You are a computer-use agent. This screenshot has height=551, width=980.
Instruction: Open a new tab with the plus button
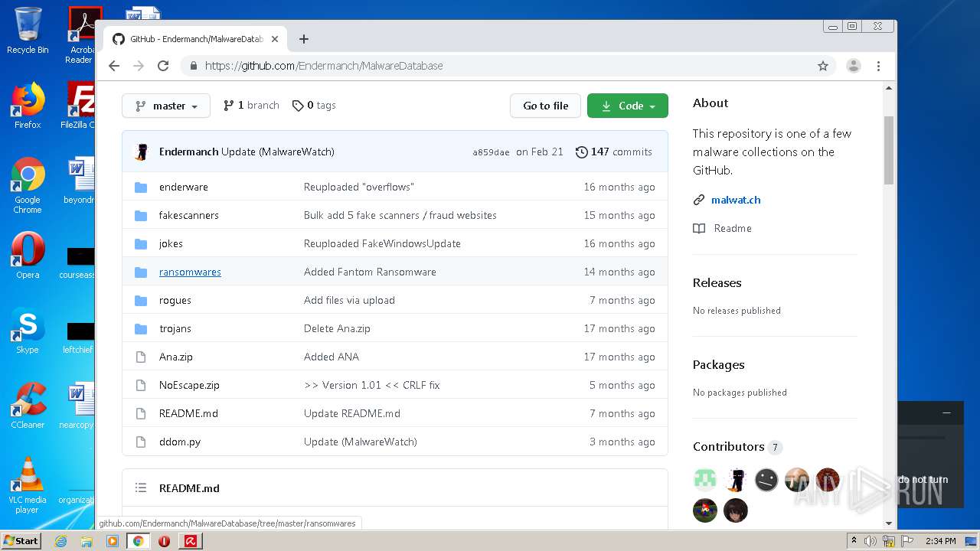(304, 39)
